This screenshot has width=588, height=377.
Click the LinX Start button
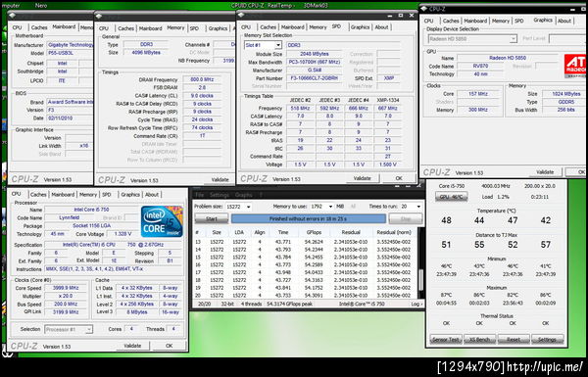click(212, 218)
